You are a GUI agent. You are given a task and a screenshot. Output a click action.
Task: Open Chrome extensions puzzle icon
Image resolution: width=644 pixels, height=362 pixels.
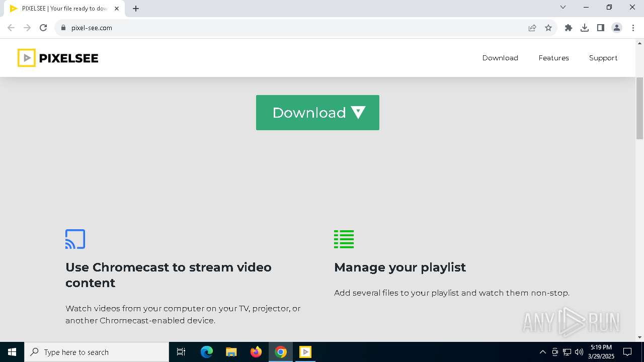569,28
